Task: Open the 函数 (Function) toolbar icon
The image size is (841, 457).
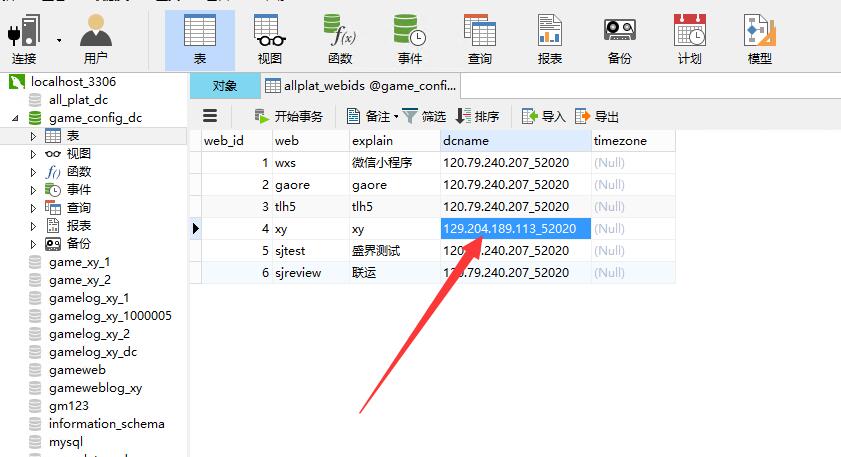Action: [x=339, y=38]
